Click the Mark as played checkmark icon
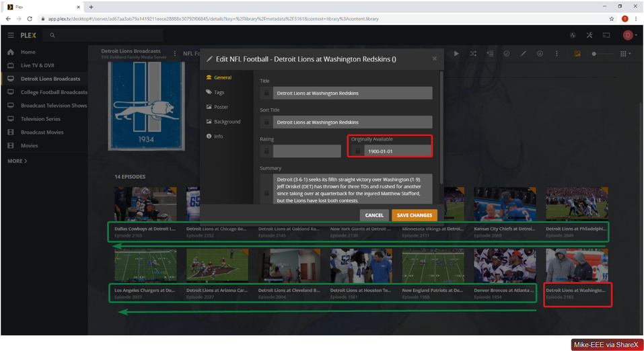Viewport: 644px width, 351px height. click(507, 53)
